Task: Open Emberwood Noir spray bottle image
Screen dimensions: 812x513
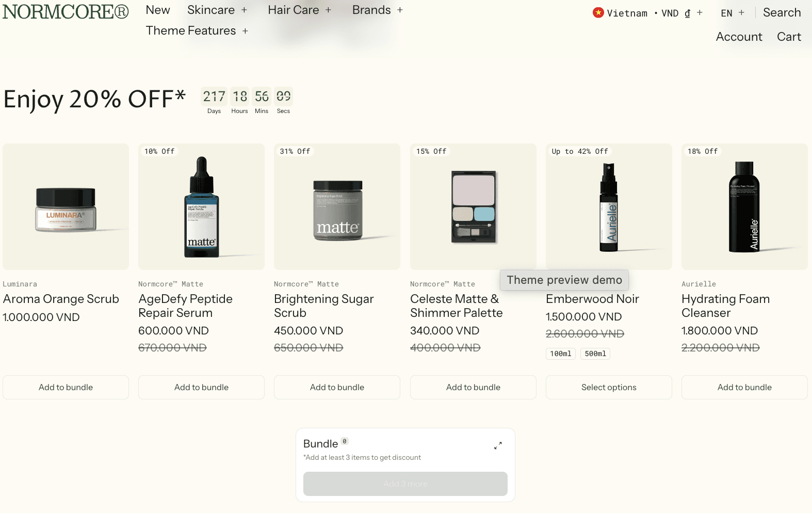Action: (x=609, y=206)
